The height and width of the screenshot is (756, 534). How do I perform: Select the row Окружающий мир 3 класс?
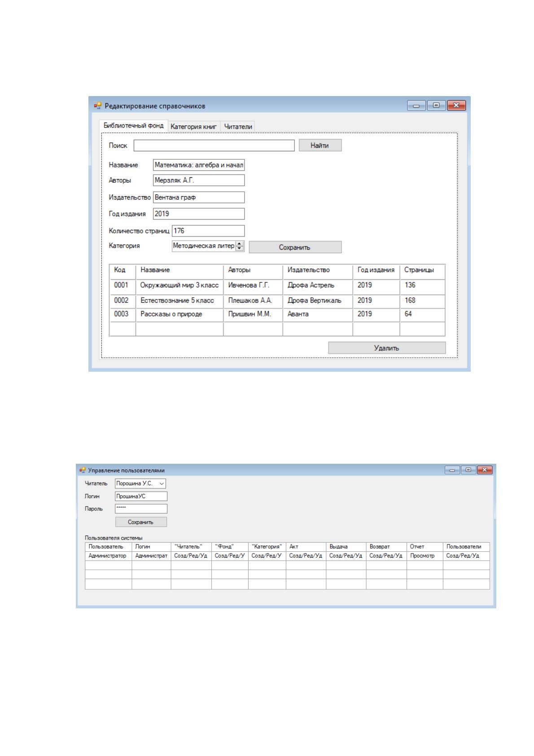pos(277,286)
